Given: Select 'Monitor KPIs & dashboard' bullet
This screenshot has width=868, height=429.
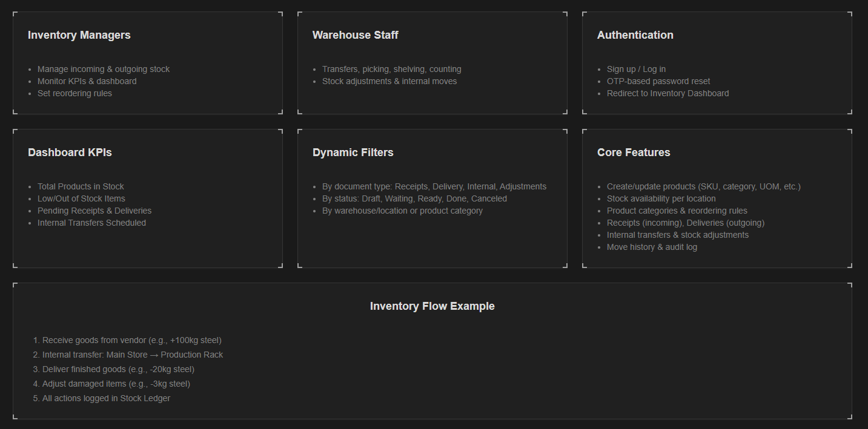Looking at the screenshot, I should coord(87,81).
